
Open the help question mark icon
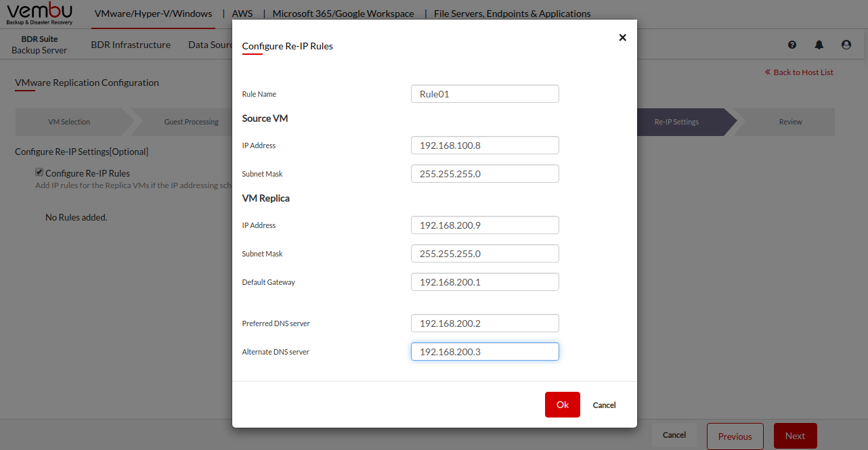pyautogui.click(x=792, y=45)
